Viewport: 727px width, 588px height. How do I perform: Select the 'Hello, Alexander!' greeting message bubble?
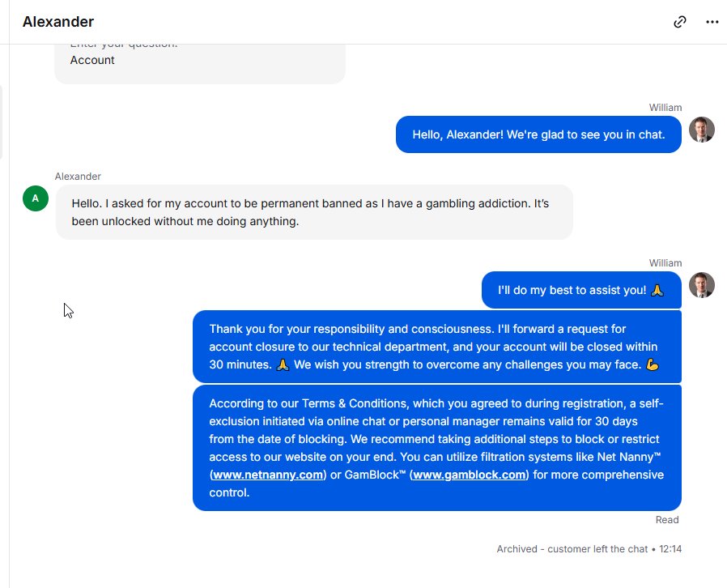[x=538, y=134]
